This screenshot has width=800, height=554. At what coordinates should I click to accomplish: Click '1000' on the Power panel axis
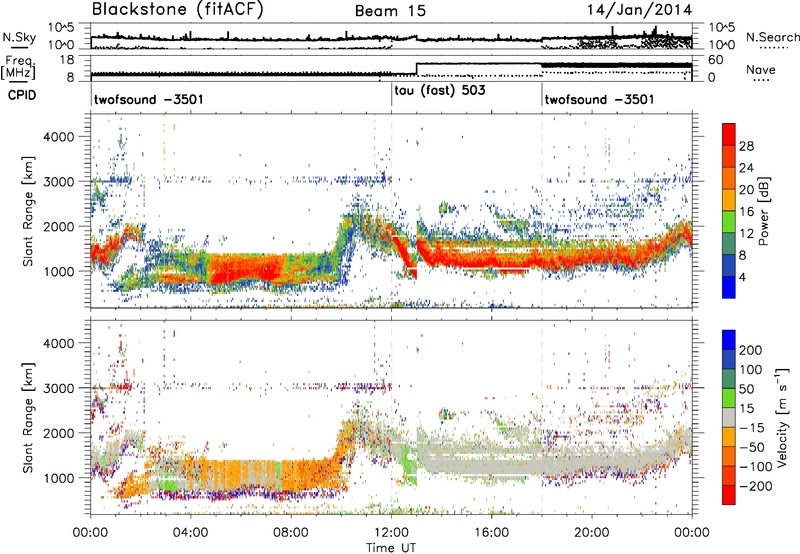pyautogui.click(x=59, y=271)
